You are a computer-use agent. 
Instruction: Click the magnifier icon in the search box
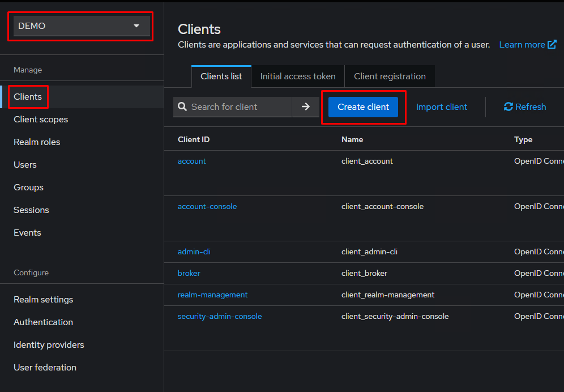click(182, 106)
